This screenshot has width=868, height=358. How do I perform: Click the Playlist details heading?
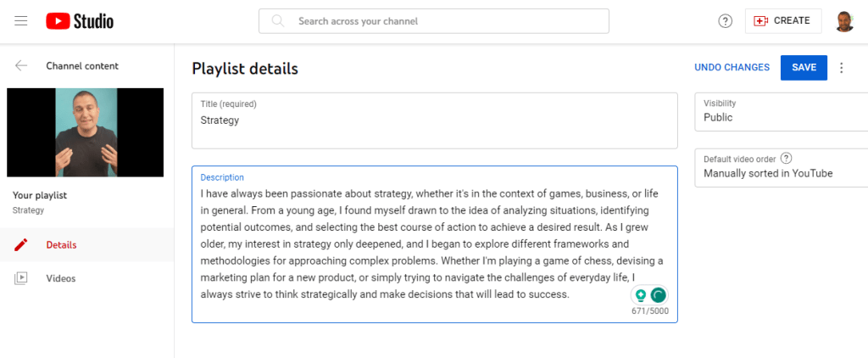(245, 69)
